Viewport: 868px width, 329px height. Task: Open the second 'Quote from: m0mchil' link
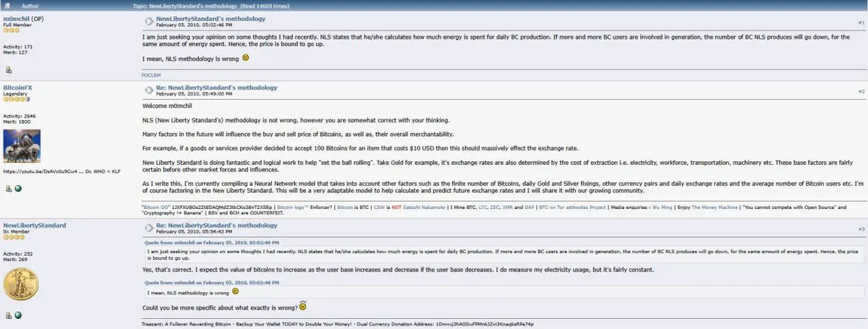[211, 282]
